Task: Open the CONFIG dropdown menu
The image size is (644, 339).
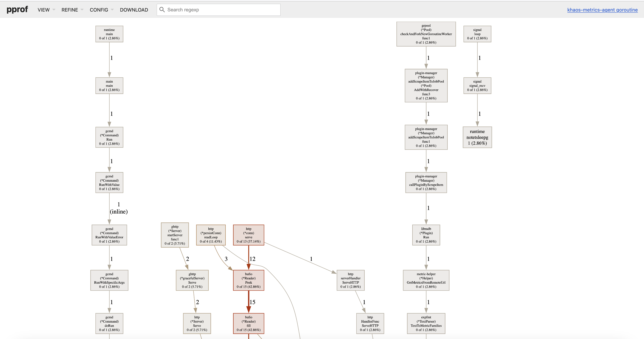Action: tap(101, 10)
